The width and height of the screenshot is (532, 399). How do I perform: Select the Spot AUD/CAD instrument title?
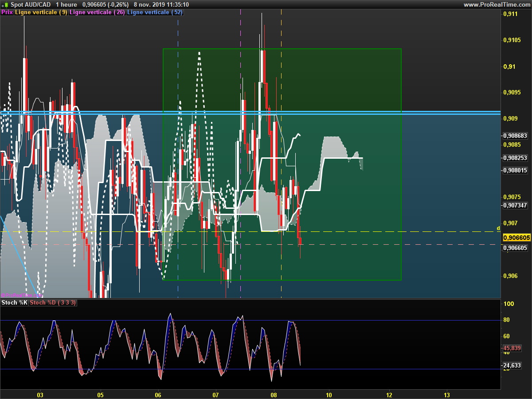(31, 4)
